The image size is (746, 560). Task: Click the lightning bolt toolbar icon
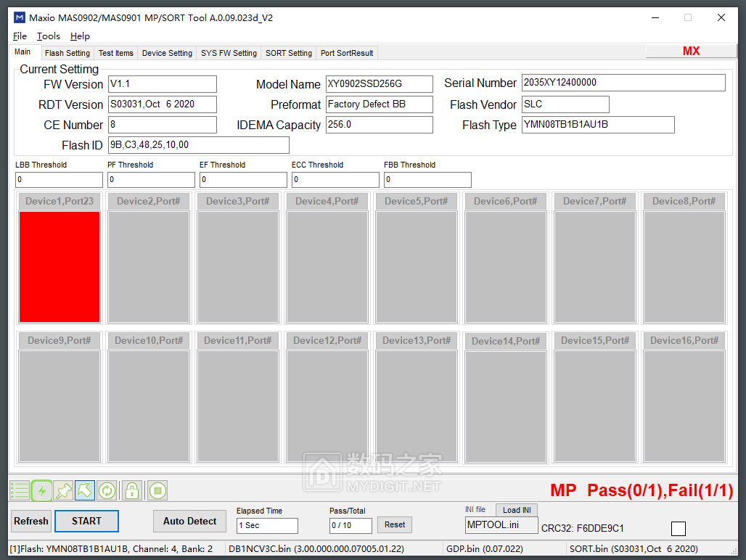point(42,490)
